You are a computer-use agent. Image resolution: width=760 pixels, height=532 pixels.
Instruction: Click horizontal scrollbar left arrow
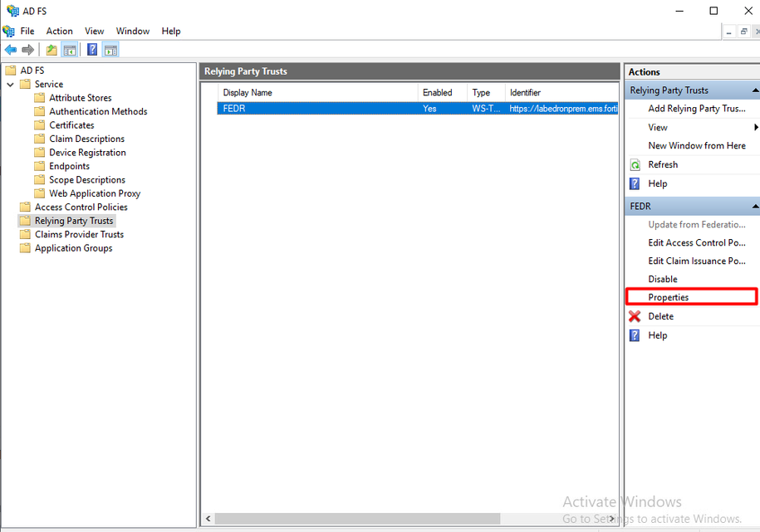208,519
